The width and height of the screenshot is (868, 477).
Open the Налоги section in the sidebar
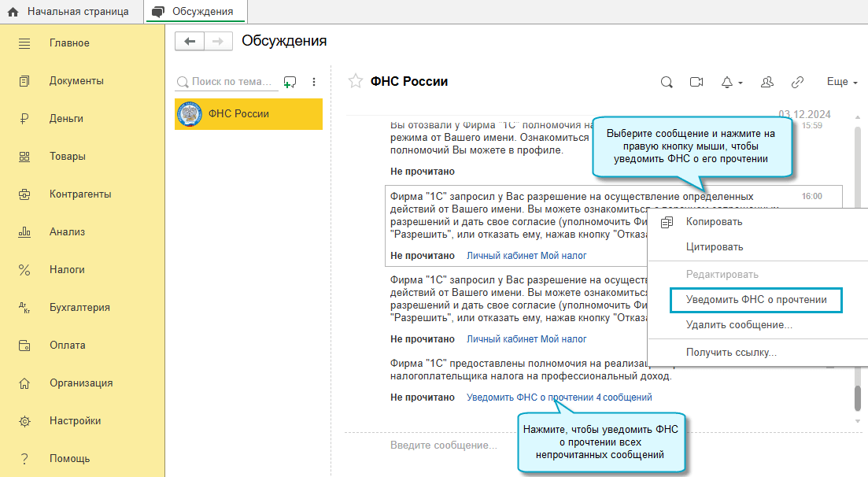coord(67,270)
